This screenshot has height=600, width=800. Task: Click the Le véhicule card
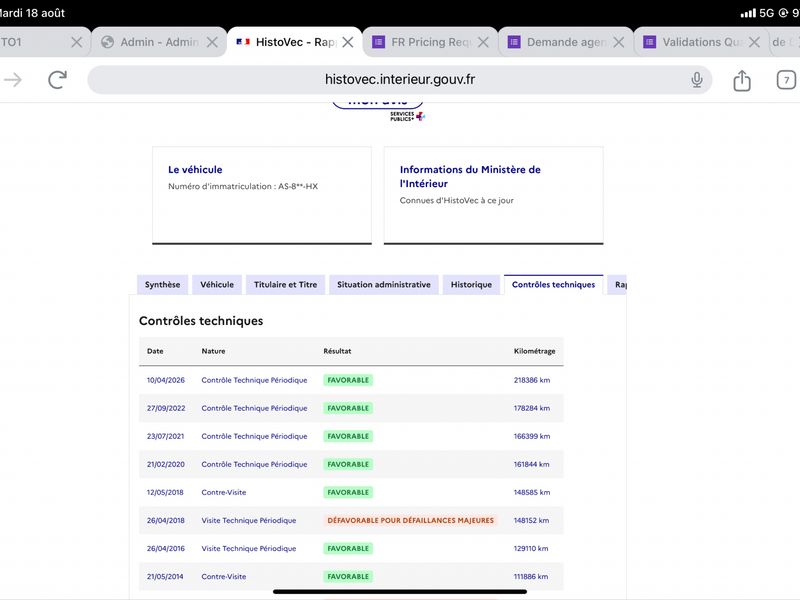(x=262, y=195)
